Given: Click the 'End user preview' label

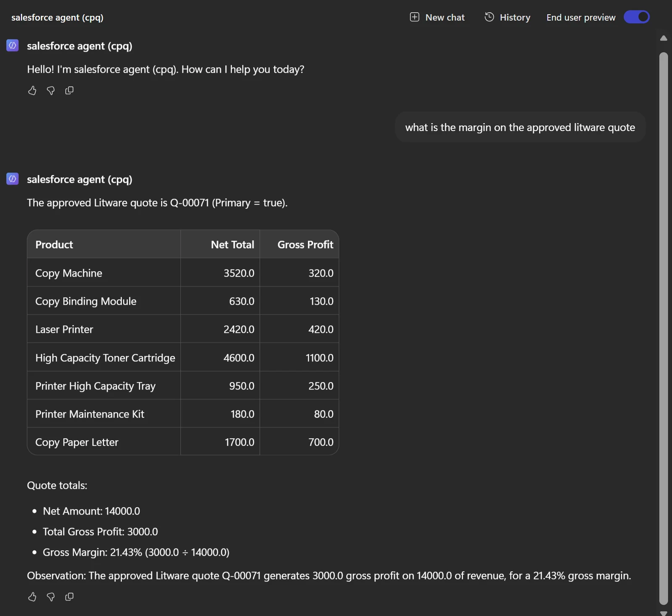Looking at the screenshot, I should 581,17.
